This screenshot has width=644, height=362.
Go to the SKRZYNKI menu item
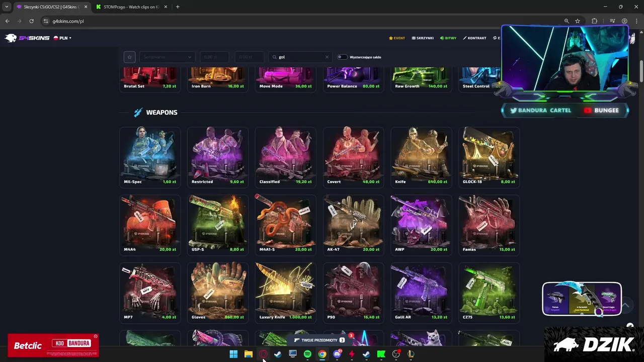tap(423, 38)
